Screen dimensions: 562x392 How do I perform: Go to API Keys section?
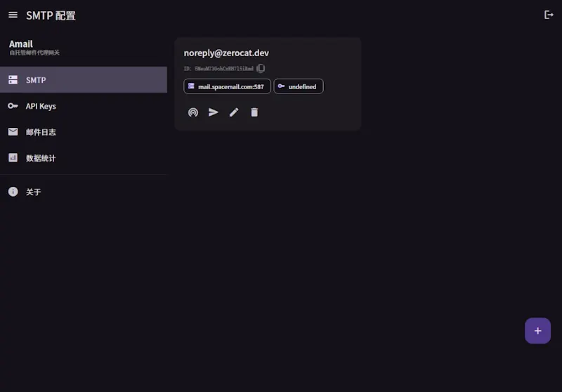coord(84,105)
